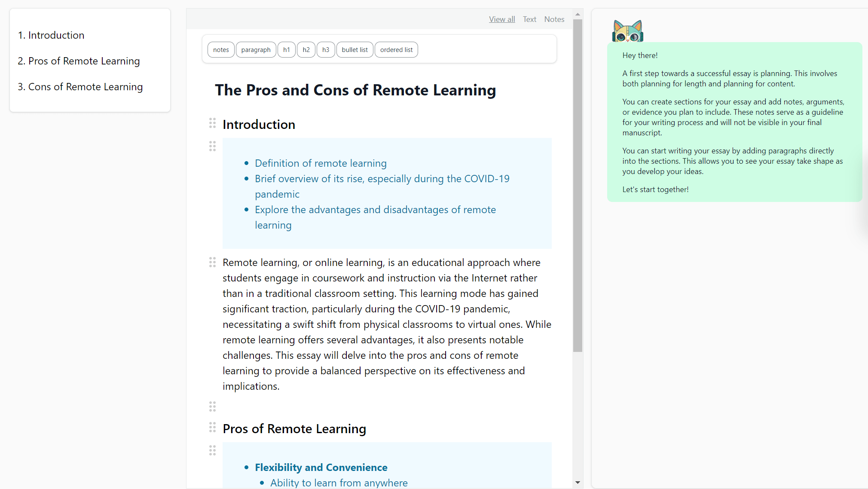Insert a notes block

(221, 50)
